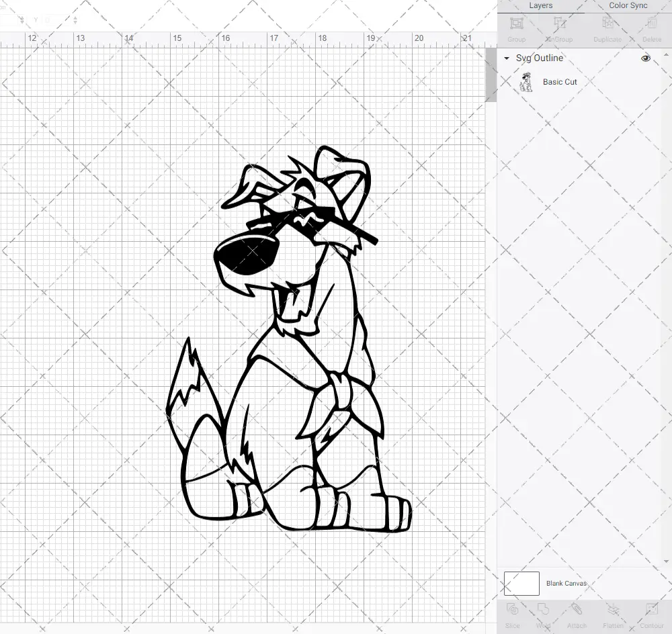Switch to the Color Sync tab
672x634 pixels.
point(628,5)
